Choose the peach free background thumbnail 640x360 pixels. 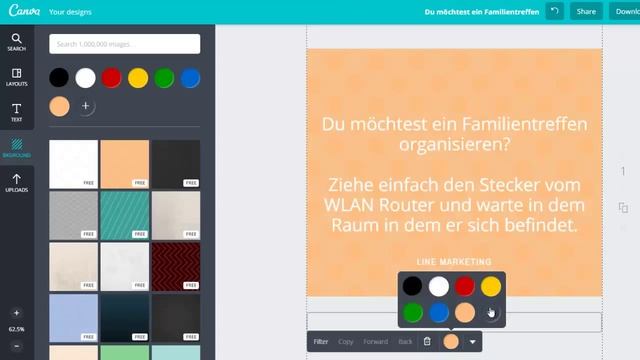click(124, 164)
